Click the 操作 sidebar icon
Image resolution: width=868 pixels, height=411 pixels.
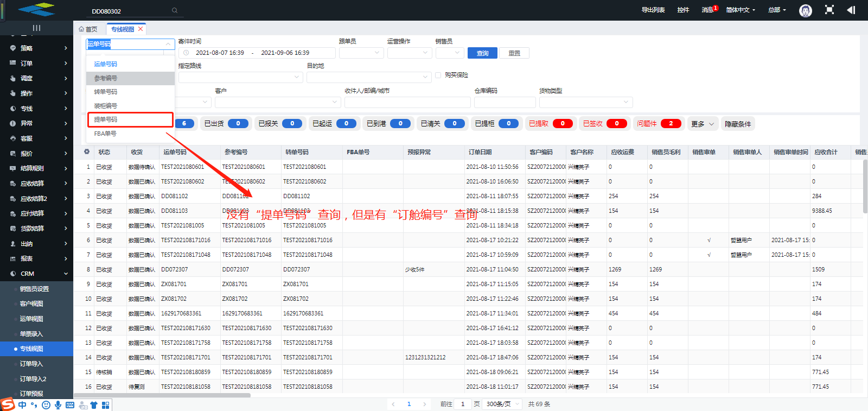click(x=13, y=93)
